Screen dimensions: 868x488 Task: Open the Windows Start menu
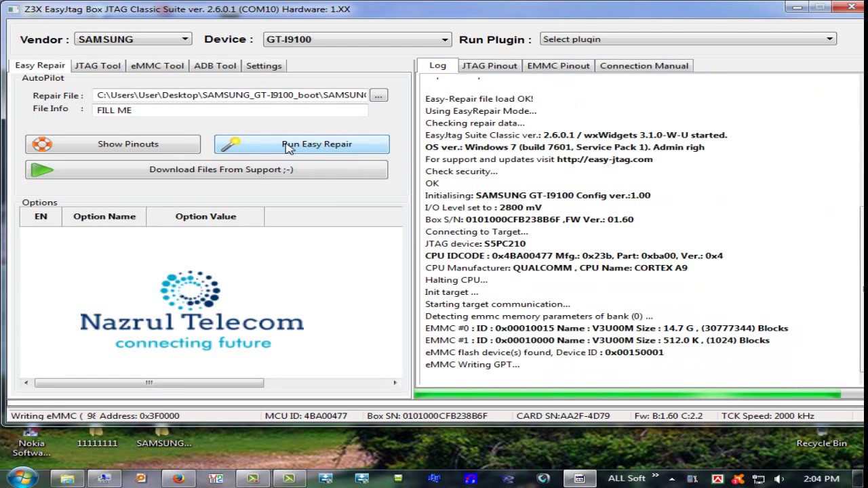[22, 478]
